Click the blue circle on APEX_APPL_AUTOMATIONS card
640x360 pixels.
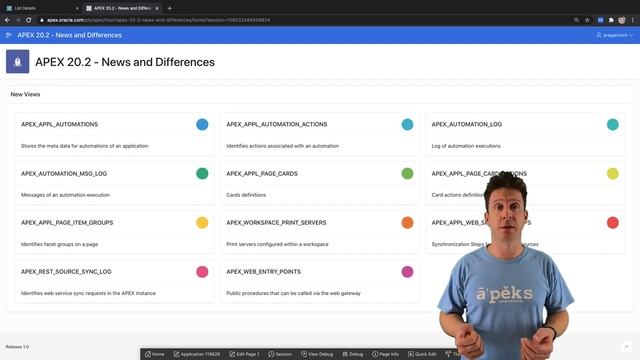pos(202,124)
